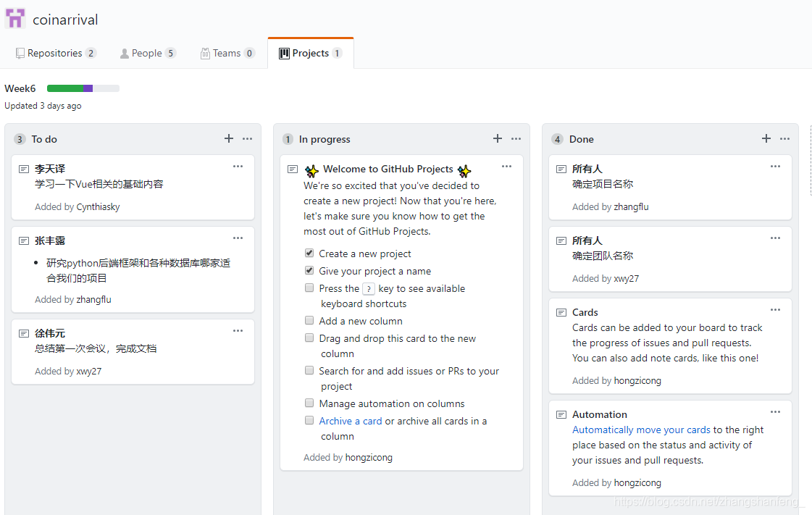The height and width of the screenshot is (515, 812).
Task: Click the coinarrival organization avatar icon
Action: 15,19
